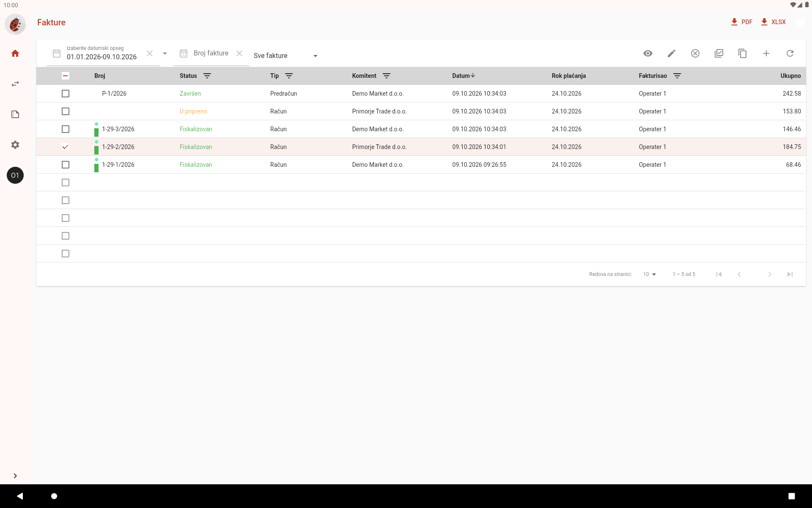Expand date range dropdown arrow
Viewport: 812px width, 508px height.
click(x=165, y=53)
